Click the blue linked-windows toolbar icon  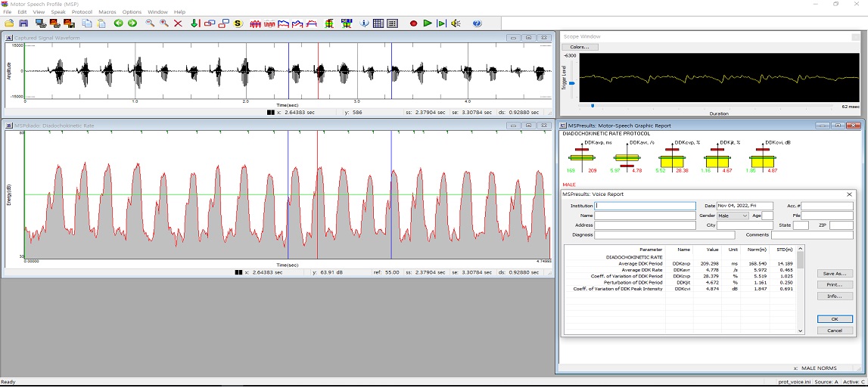click(x=210, y=23)
